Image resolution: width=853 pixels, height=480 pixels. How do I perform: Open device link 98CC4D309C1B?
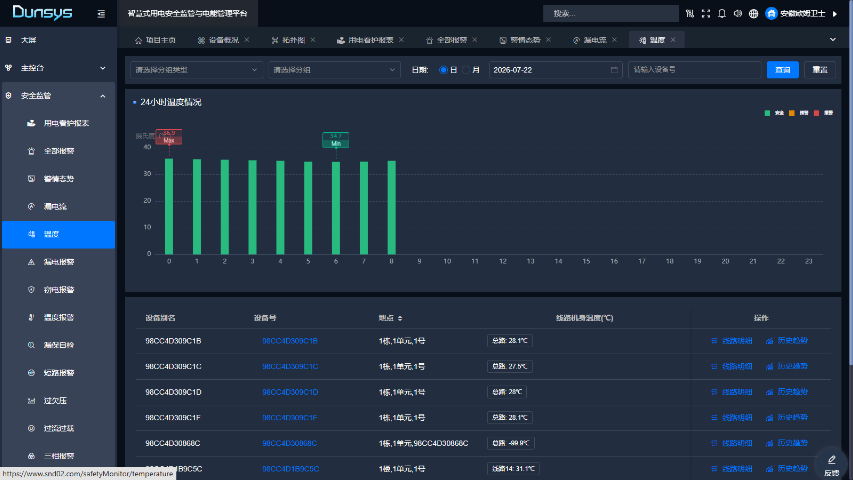[x=289, y=341]
